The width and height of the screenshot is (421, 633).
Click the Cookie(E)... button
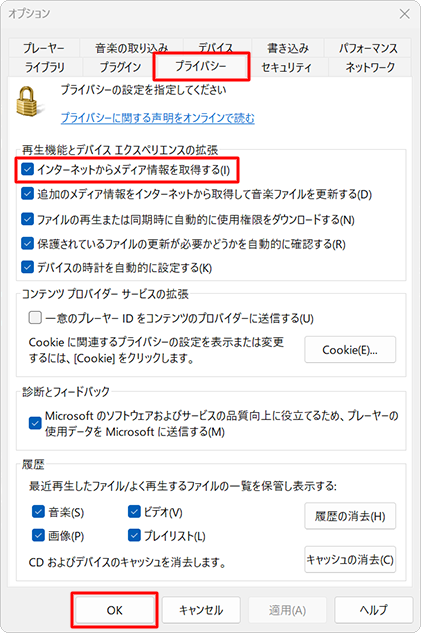pos(350,350)
